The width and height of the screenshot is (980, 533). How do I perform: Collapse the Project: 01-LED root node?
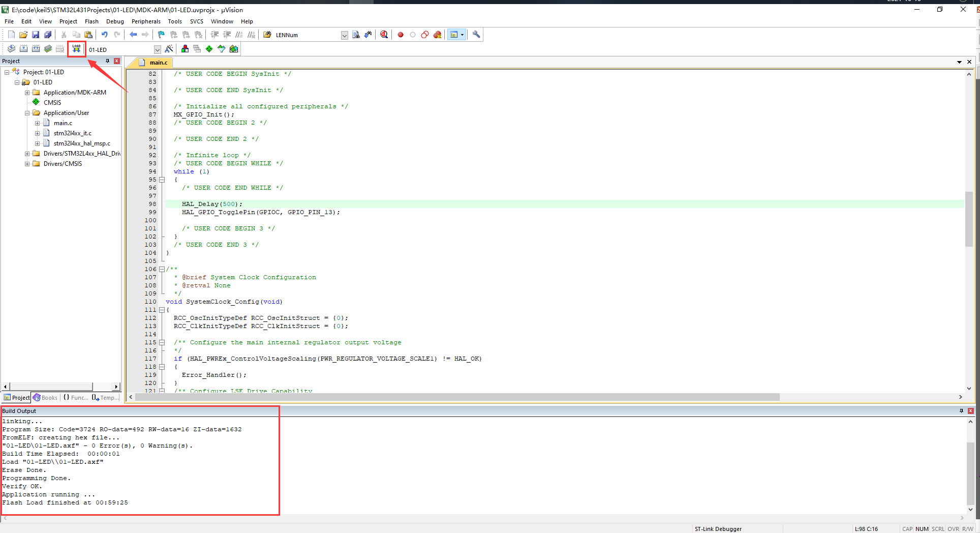pos(7,72)
